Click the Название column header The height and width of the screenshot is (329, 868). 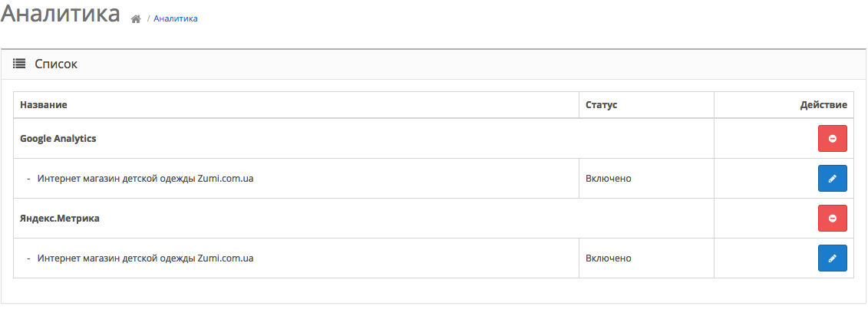pyautogui.click(x=44, y=104)
